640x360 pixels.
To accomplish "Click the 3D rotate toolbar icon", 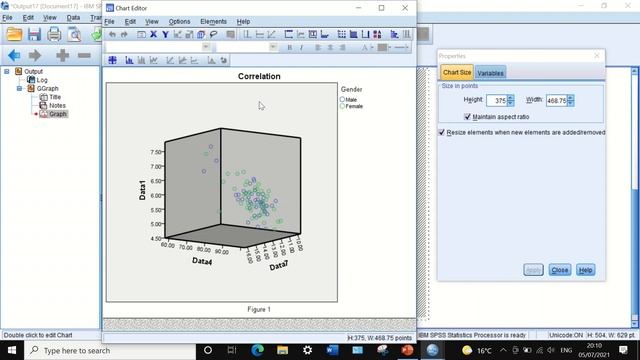I will (x=201, y=35).
